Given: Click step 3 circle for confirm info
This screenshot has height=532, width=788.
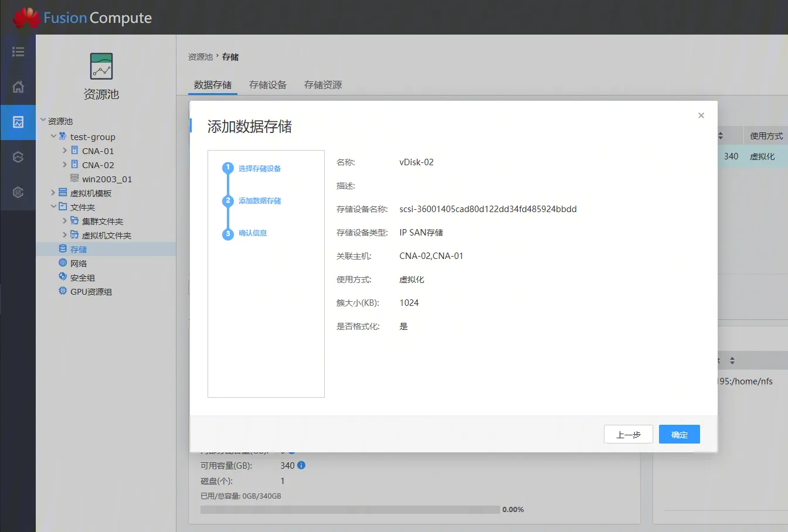Looking at the screenshot, I should pos(228,234).
